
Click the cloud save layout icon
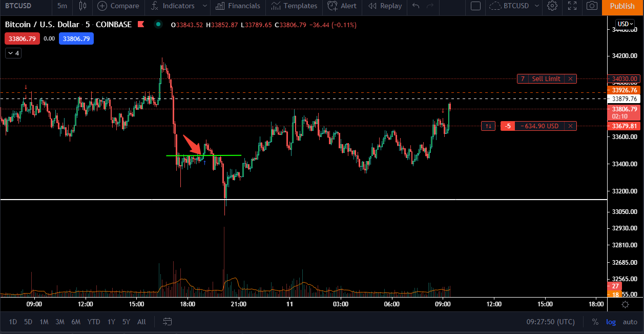pyautogui.click(x=495, y=6)
